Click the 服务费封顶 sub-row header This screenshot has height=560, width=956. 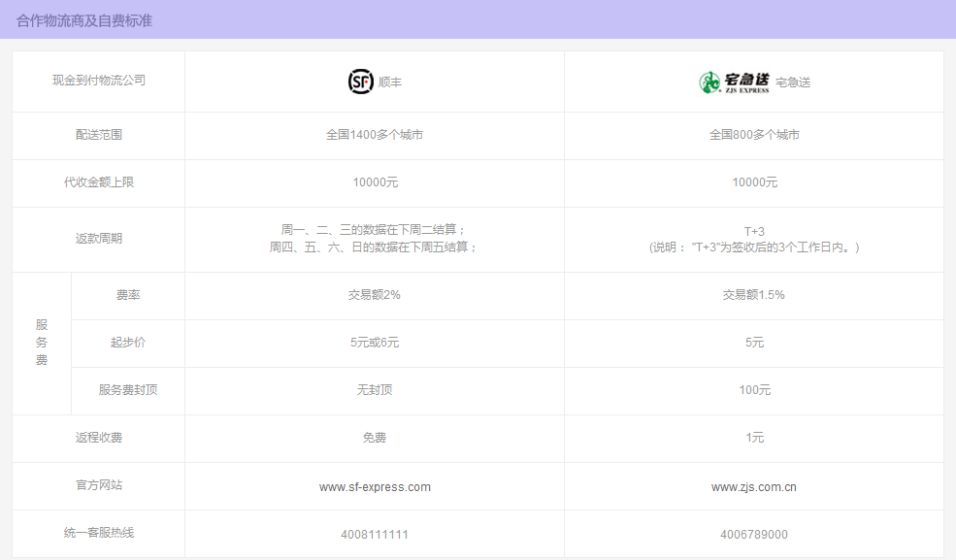(x=128, y=390)
